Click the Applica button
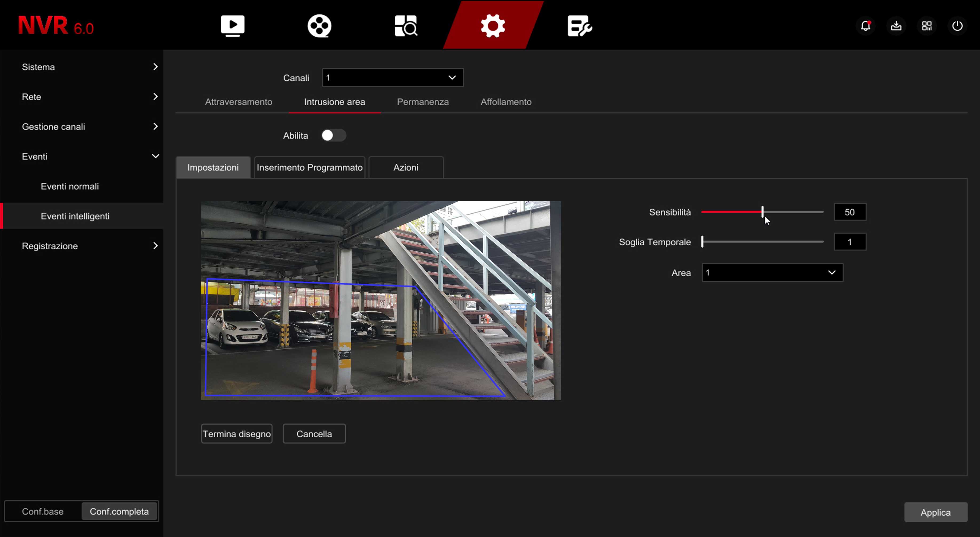The height and width of the screenshot is (537, 980). coord(936,512)
